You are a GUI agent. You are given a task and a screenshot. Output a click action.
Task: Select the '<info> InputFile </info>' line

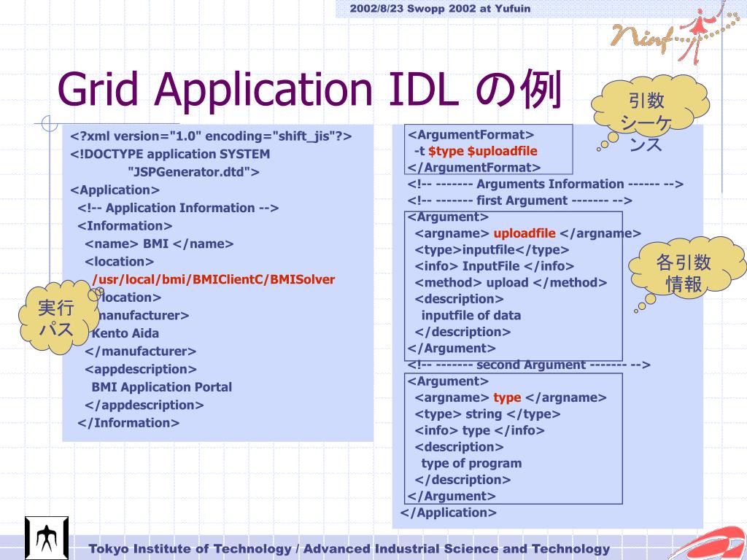495,266
